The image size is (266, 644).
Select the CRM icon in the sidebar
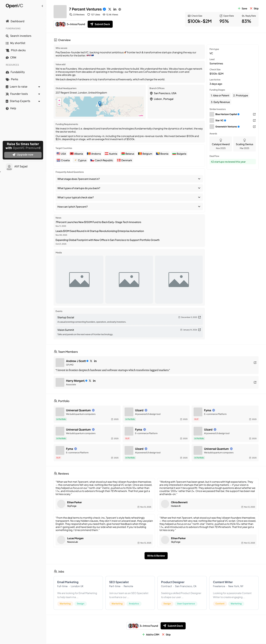pyautogui.click(x=7, y=58)
